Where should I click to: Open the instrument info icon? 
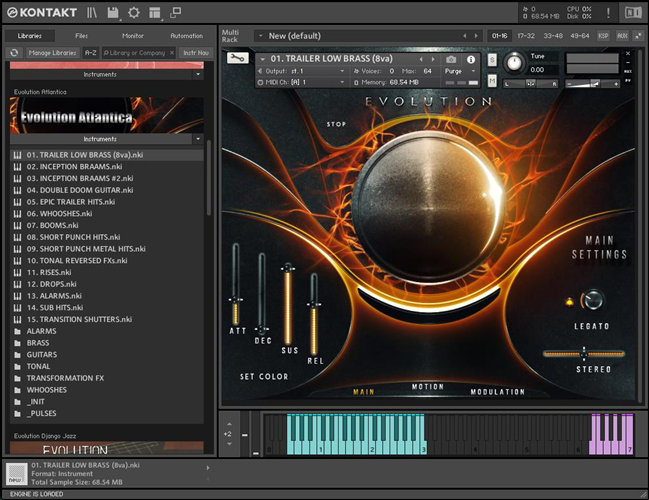471,59
